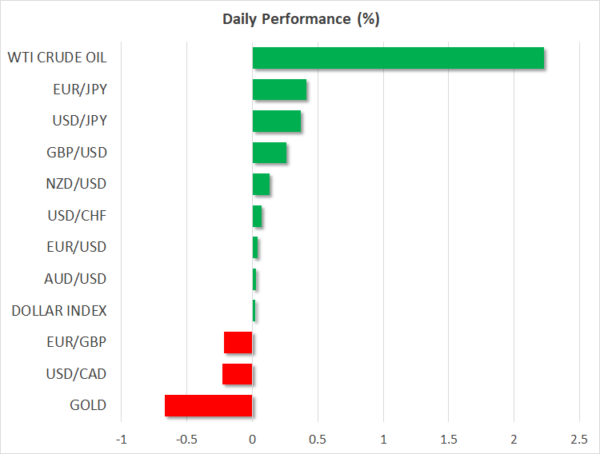Select the -0.5 axis tick label
This screenshot has width=600, height=454.
(186, 439)
